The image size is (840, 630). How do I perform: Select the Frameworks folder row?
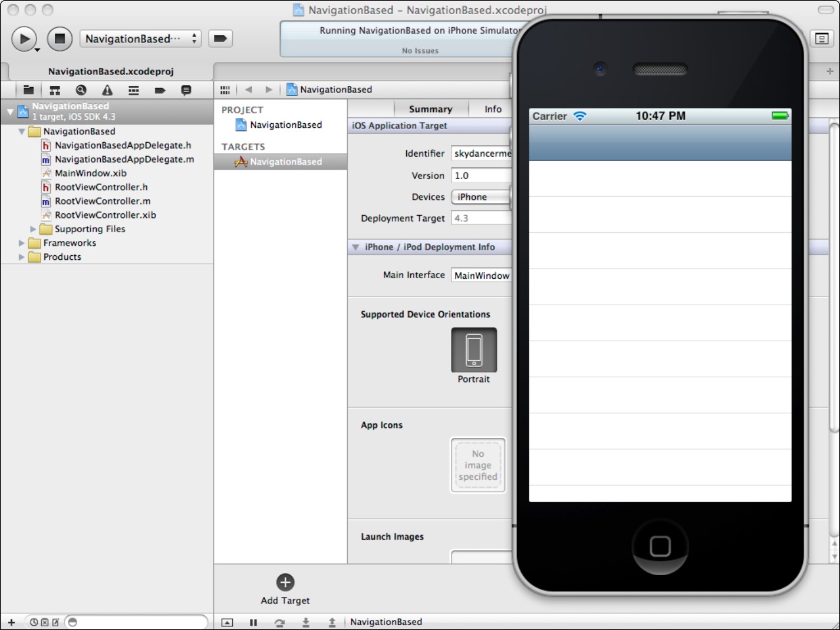pyautogui.click(x=107, y=243)
